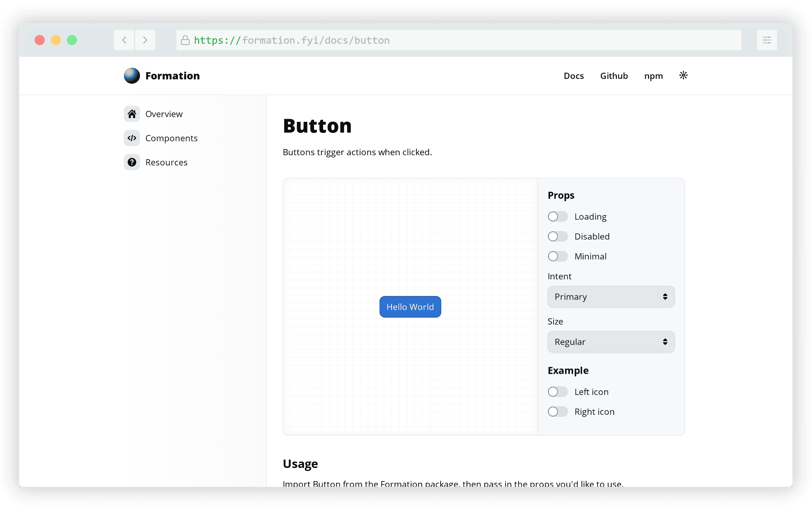The width and height of the screenshot is (812, 510).
Task: Click the URL address bar
Action: (x=458, y=40)
